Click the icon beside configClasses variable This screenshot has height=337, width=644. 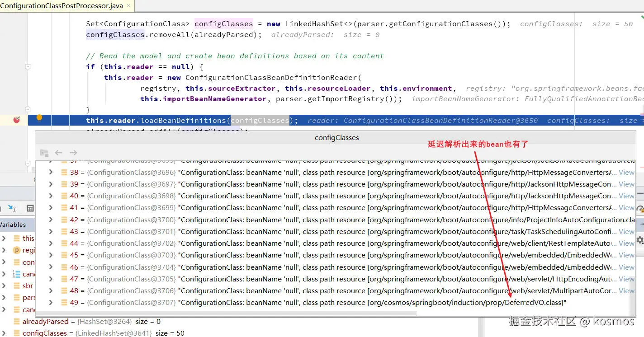(17, 333)
